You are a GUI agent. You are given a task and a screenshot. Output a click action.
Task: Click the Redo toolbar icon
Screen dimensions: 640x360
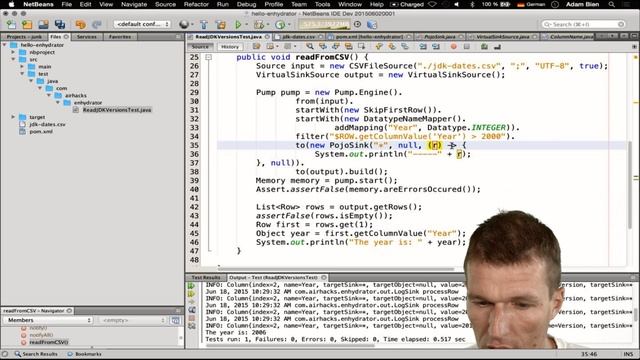(96, 25)
